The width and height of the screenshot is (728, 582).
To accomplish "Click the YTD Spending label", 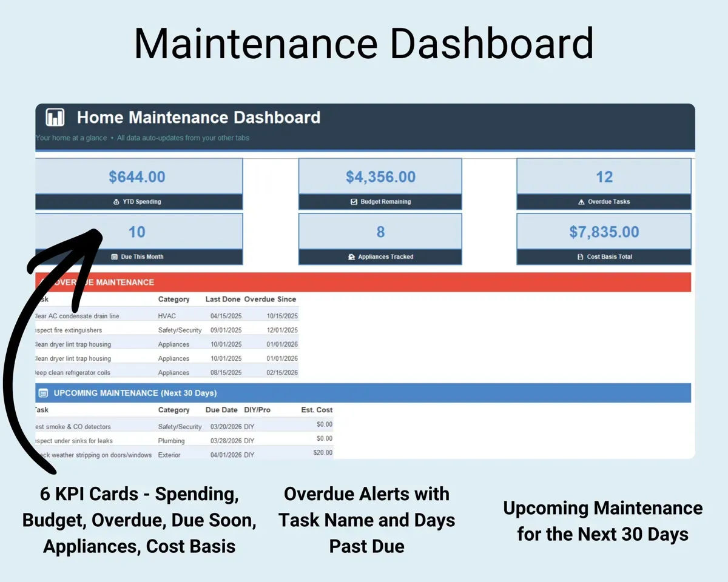I will click(x=142, y=202).
